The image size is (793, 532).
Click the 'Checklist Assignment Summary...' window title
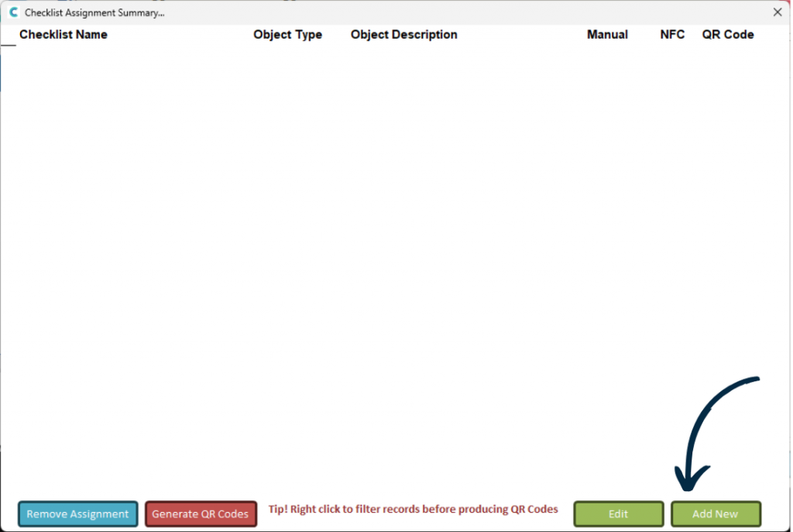tap(94, 13)
